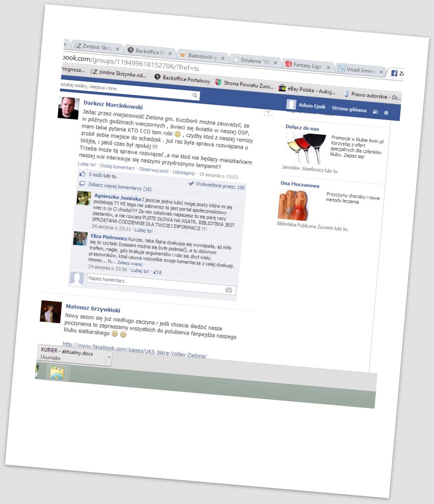
Task: Open File Explorer from the taskbar
Action: click(57, 373)
